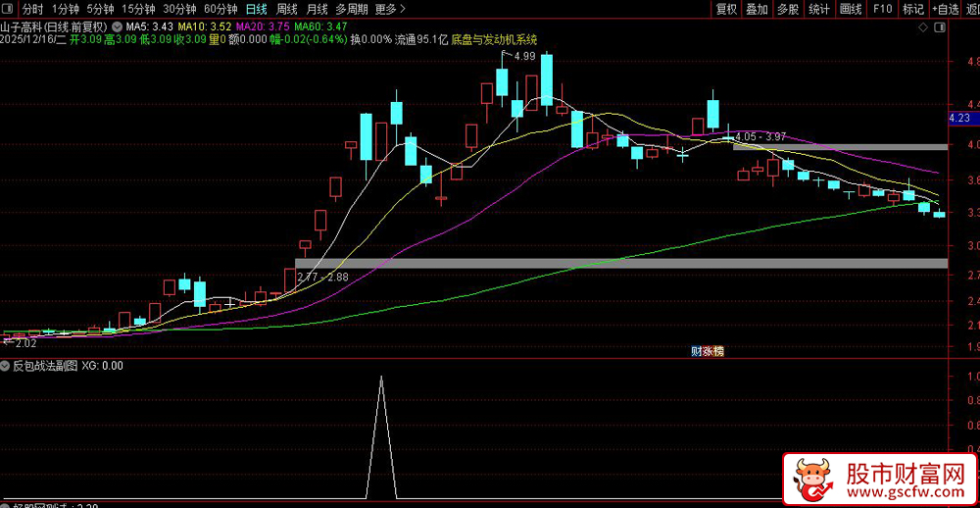980x508 pixels.
Task: Toggle the right side panel icon
Action: click(x=940, y=27)
